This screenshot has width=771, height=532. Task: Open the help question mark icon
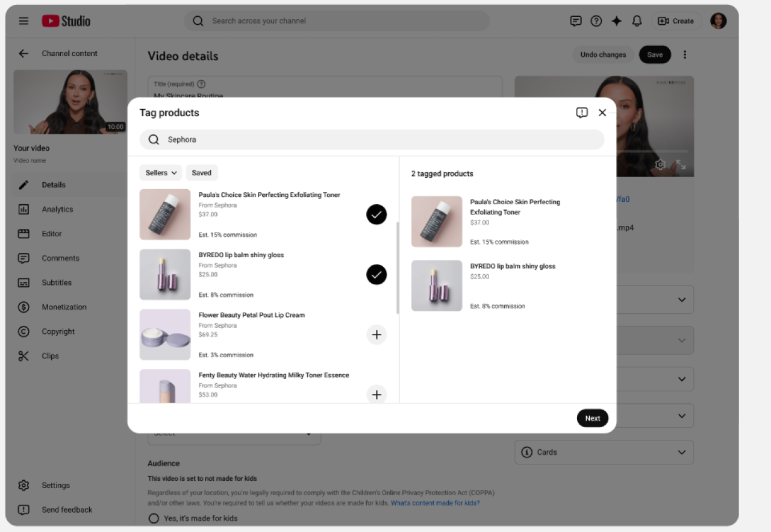[596, 21]
